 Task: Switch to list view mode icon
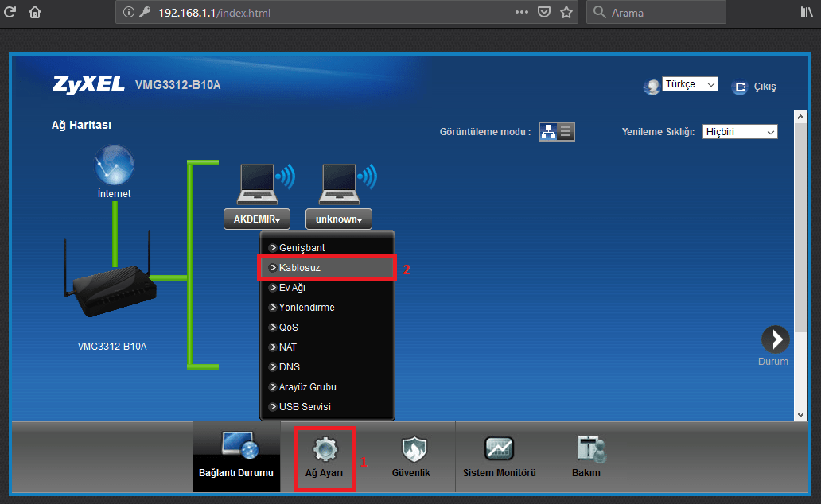(x=566, y=131)
